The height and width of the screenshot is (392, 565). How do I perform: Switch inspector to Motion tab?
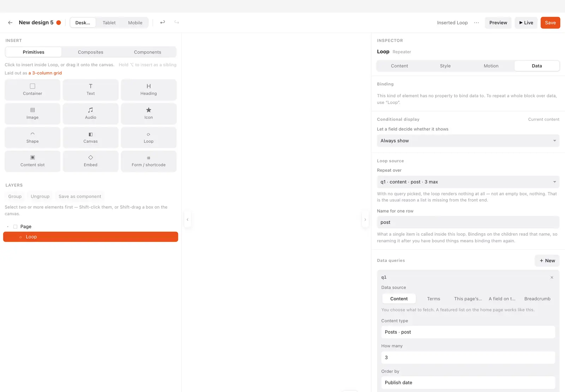point(491,66)
